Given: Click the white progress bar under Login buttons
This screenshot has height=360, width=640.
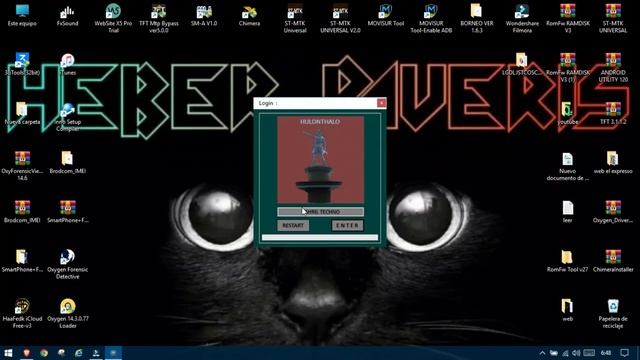Looking at the screenshot, I should click(x=320, y=238).
